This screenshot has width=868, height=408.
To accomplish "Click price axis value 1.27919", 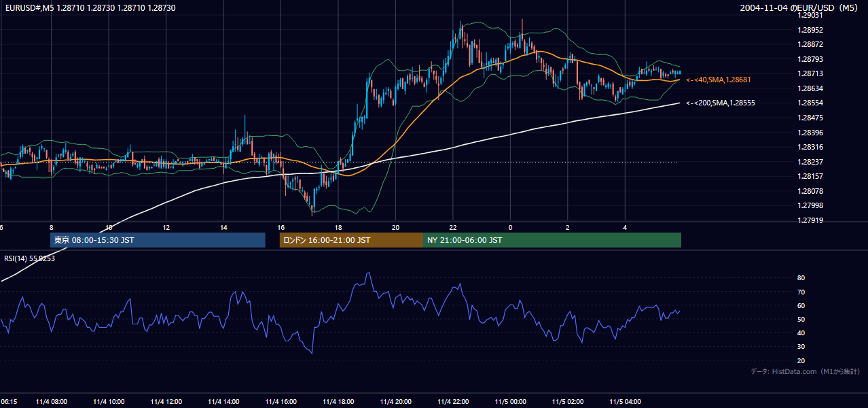I will (x=810, y=220).
